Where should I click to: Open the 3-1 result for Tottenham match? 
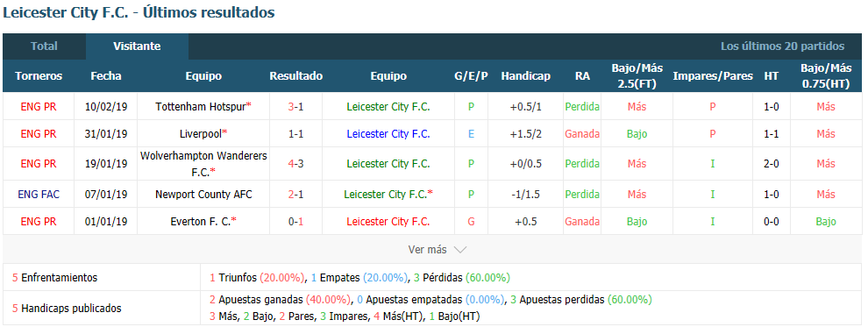point(295,107)
